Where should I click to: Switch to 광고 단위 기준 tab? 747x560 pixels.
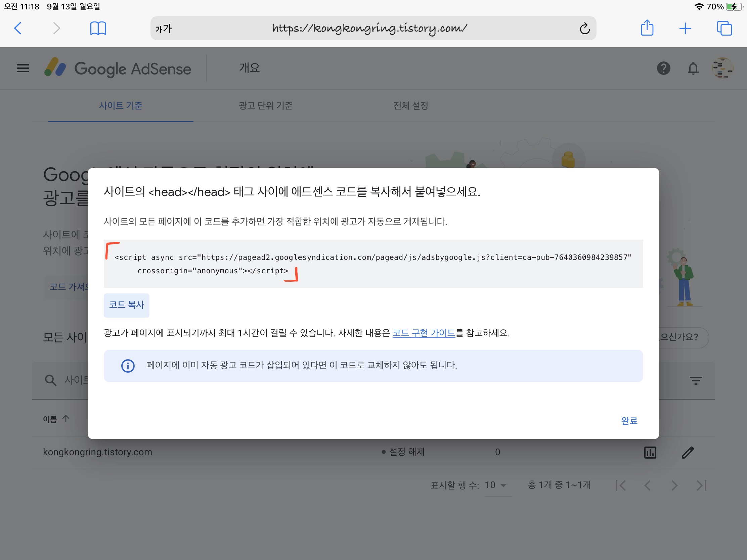tap(265, 106)
